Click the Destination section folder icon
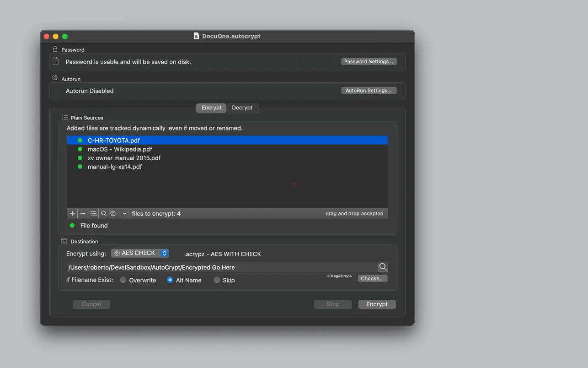 64,241
